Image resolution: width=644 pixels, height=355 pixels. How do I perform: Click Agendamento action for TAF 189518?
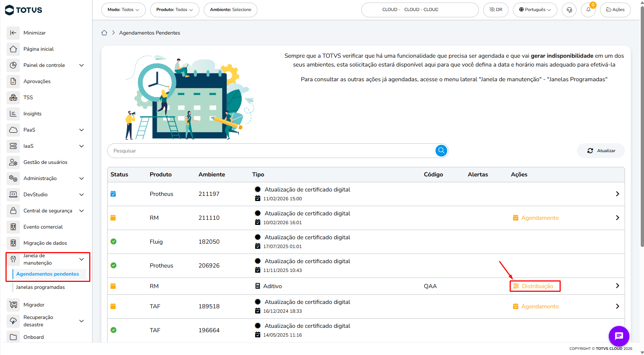pyautogui.click(x=536, y=306)
